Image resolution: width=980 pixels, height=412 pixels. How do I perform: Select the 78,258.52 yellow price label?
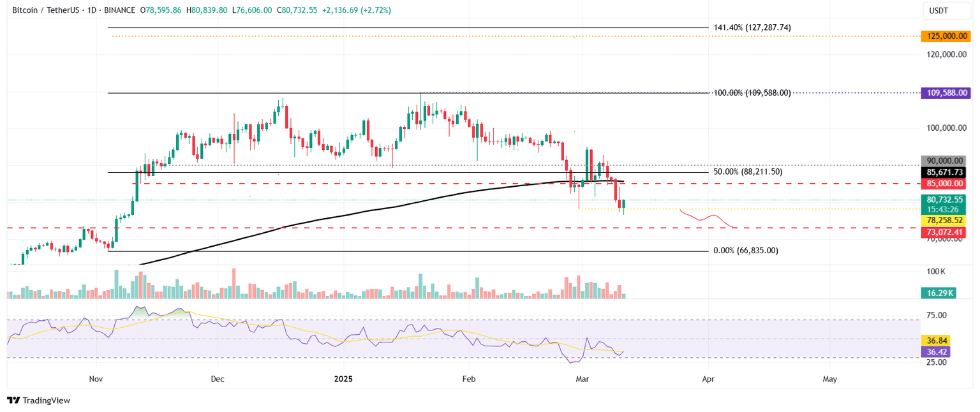pos(943,220)
